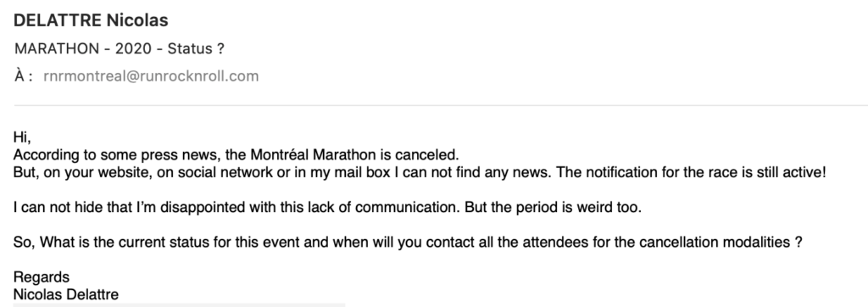This screenshot has height=307, width=868.
Task: Click the greeting "Hi," in the email body
Action: (22, 137)
